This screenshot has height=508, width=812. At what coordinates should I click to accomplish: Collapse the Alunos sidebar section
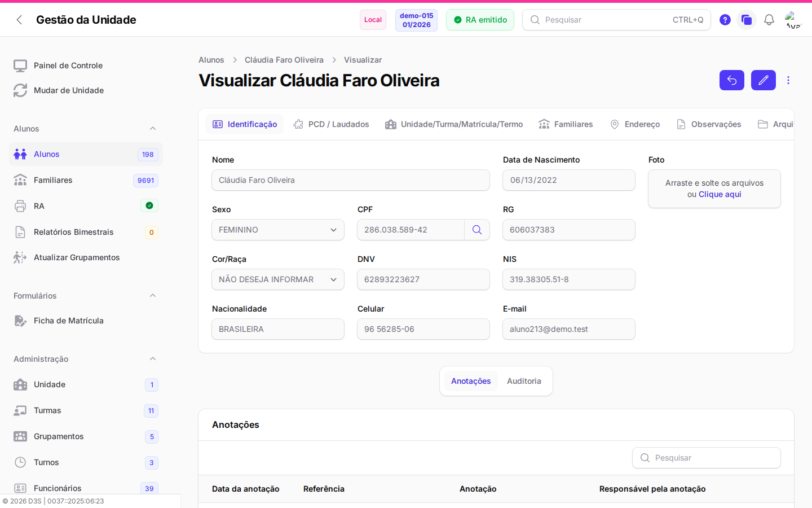(x=153, y=129)
